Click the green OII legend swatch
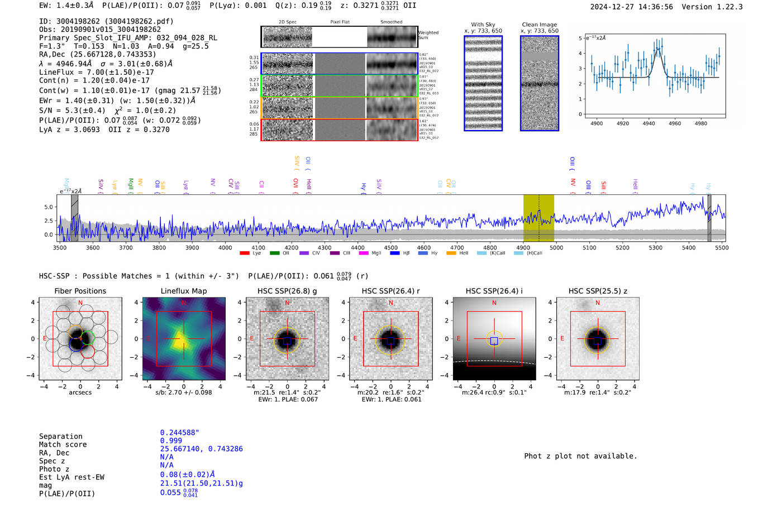The image size is (782, 532). coord(274,253)
